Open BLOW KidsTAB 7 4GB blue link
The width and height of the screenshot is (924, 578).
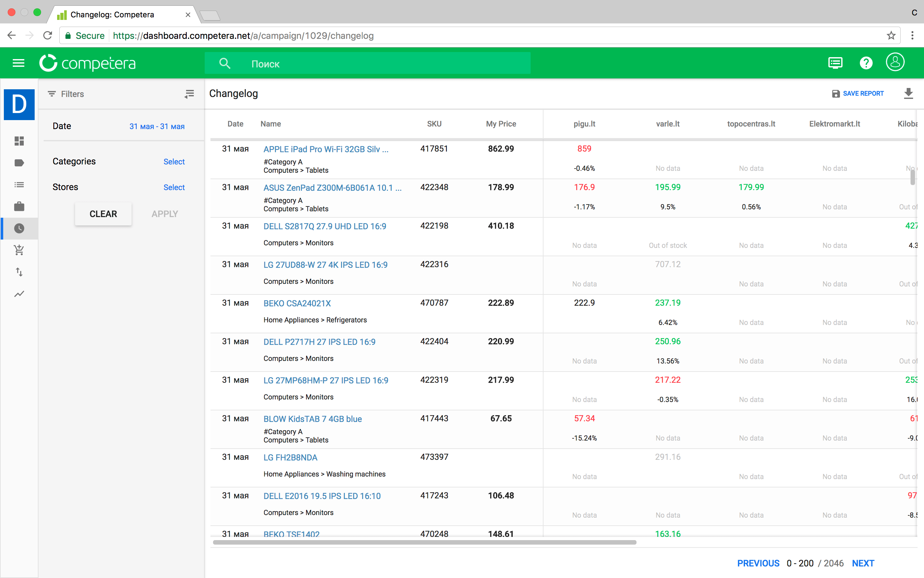point(313,419)
